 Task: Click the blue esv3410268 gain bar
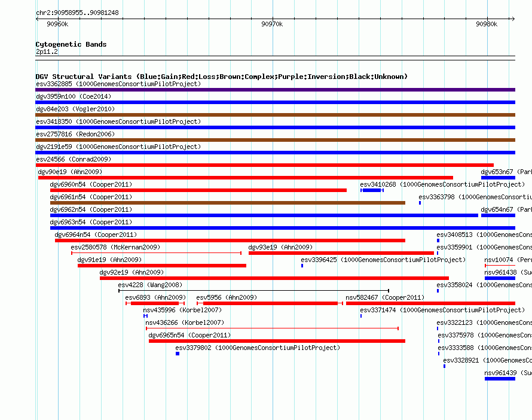372,190
